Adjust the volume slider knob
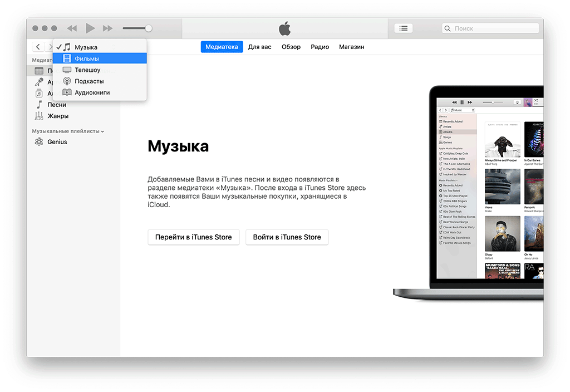This screenshot has width=570, height=392. click(x=148, y=28)
